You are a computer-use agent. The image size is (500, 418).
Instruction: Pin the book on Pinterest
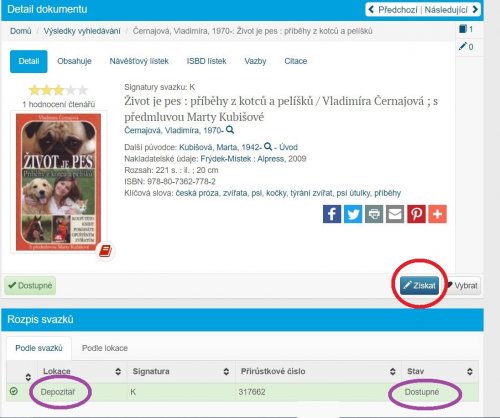[x=416, y=214]
